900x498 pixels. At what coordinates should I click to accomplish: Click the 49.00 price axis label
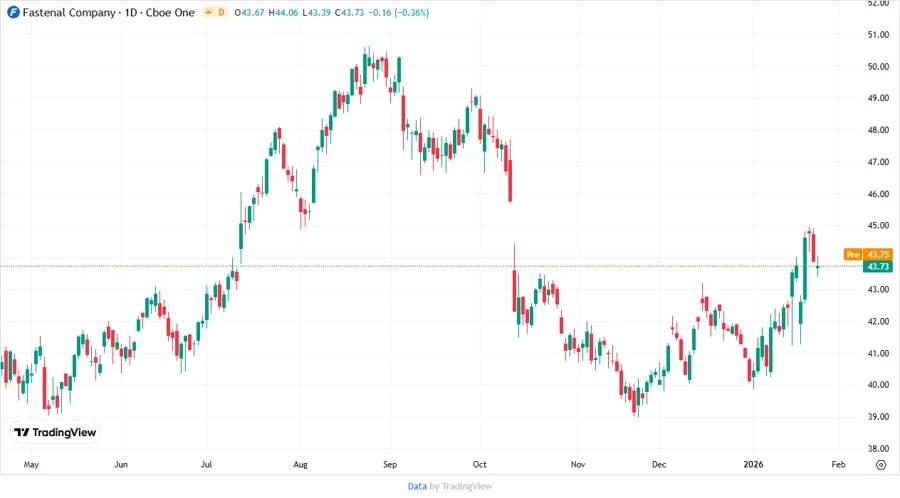coord(878,98)
